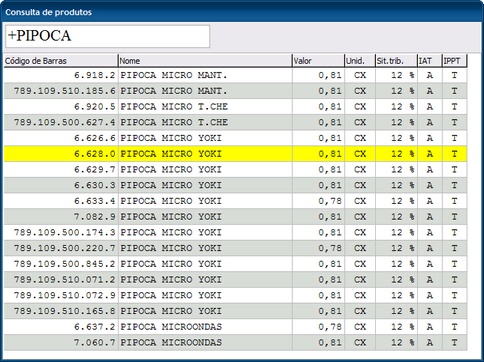Image resolution: width=484 pixels, height=362 pixels.
Task: Click the Unid. column header
Action: pyautogui.click(x=360, y=61)
